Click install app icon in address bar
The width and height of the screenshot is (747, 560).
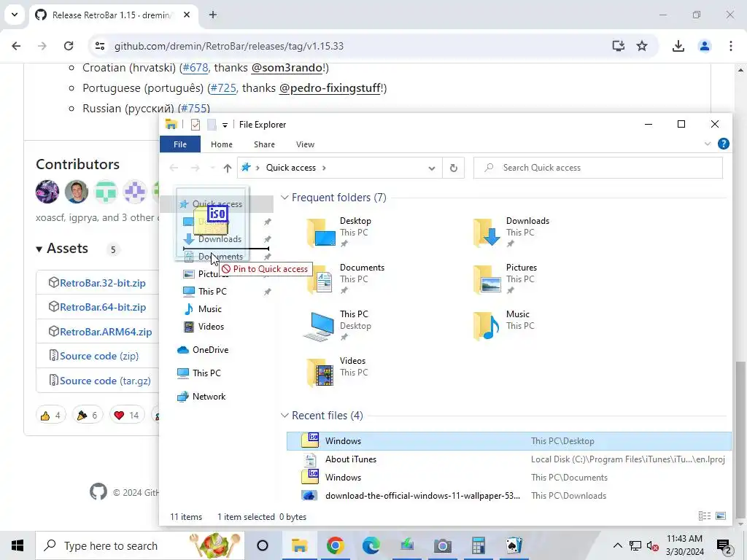619,46
